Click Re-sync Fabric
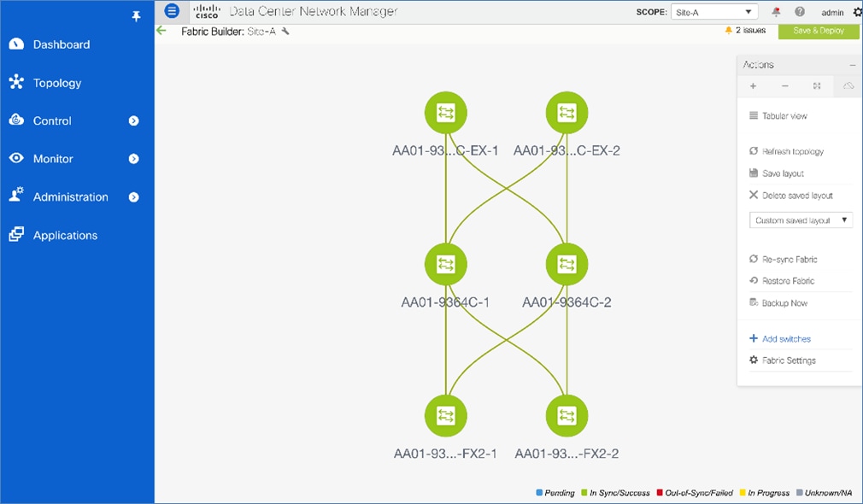 click(x=784, y=259)
